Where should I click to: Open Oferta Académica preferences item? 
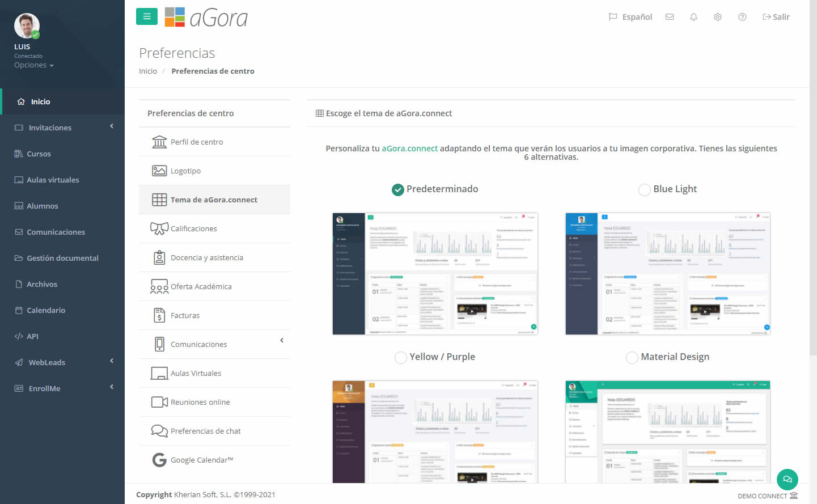214,286
